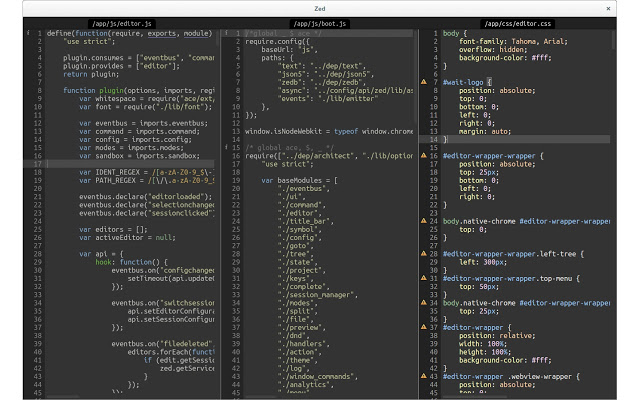Click the 'var font = require("./lib/font")' line

pos(146,107)
